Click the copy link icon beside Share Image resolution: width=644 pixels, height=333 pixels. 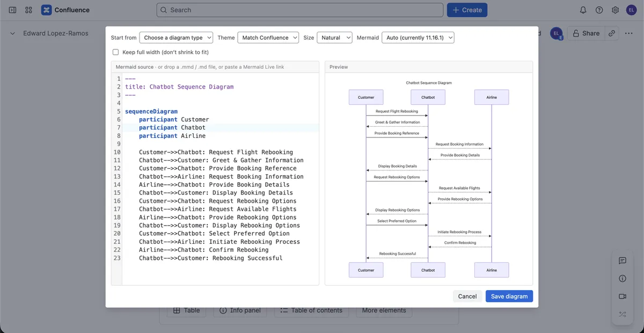[611, 33]
